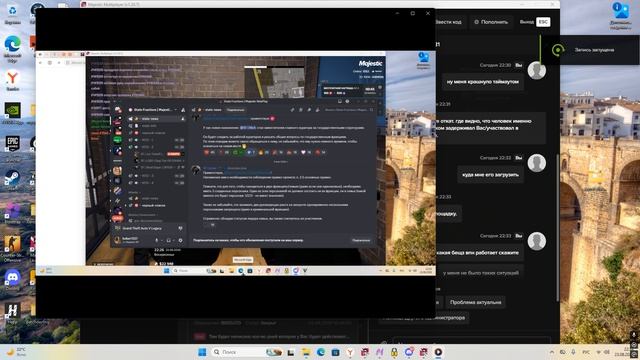
Task: Open the Windows Start menu
Action: coord(202,352)
